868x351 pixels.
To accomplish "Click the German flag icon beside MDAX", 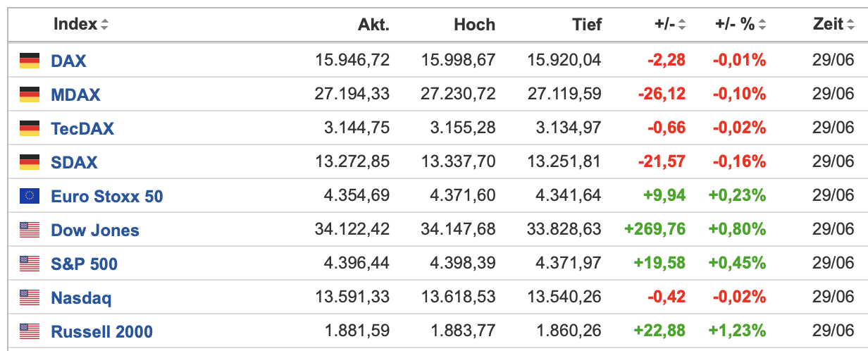I will 30,94.
